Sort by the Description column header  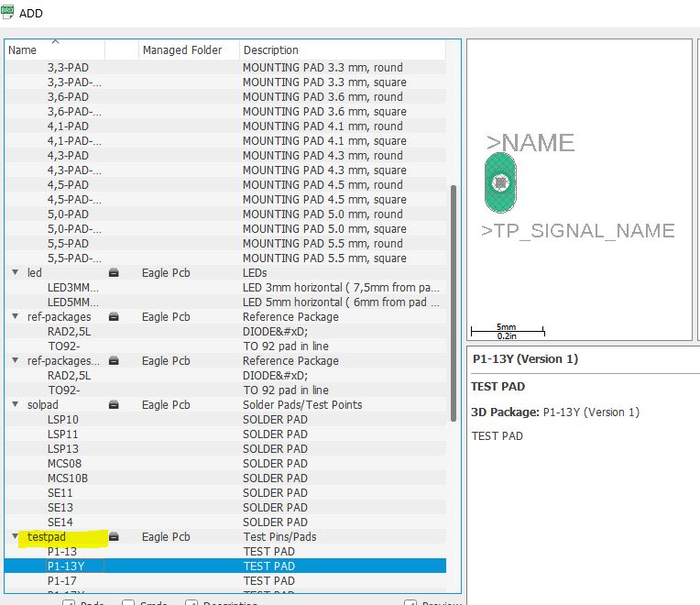[x=270, y=50]
